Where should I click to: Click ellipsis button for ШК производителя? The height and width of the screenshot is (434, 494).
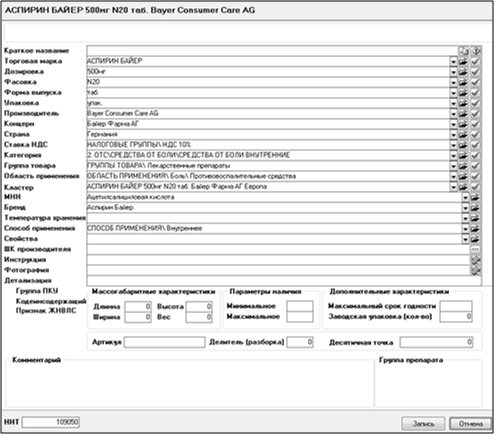(475, 249)
